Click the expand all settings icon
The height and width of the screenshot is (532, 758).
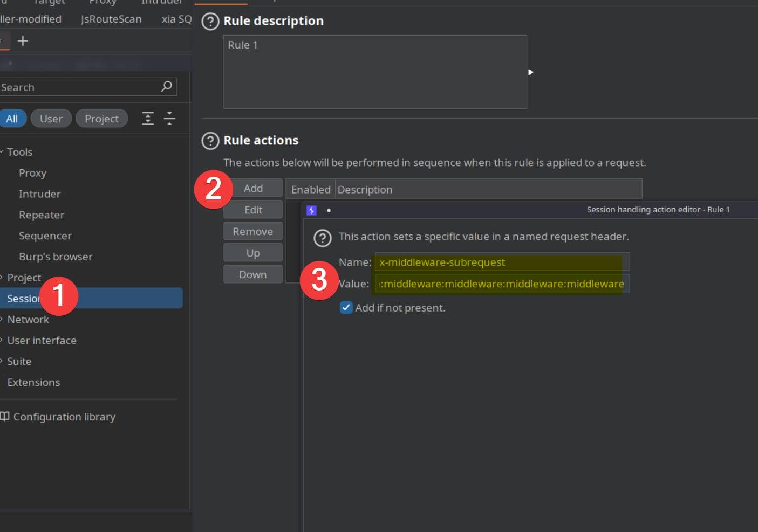148,119
